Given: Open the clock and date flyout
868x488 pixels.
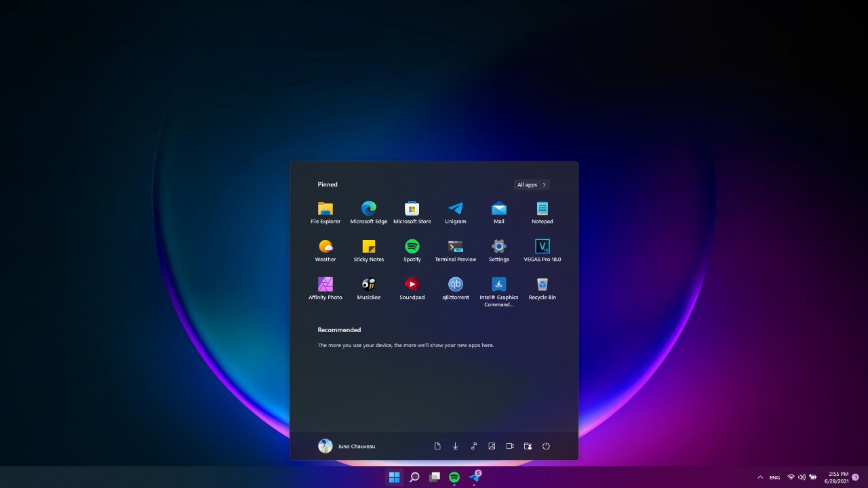Looking at the screenshot, I should coord(838,477).
